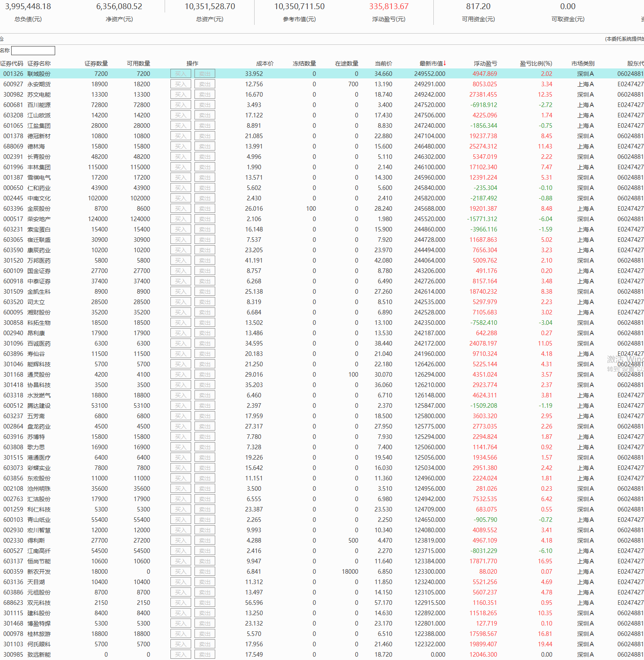Sort by 盈亏比例(%) column header

click(x=536, y=63)
